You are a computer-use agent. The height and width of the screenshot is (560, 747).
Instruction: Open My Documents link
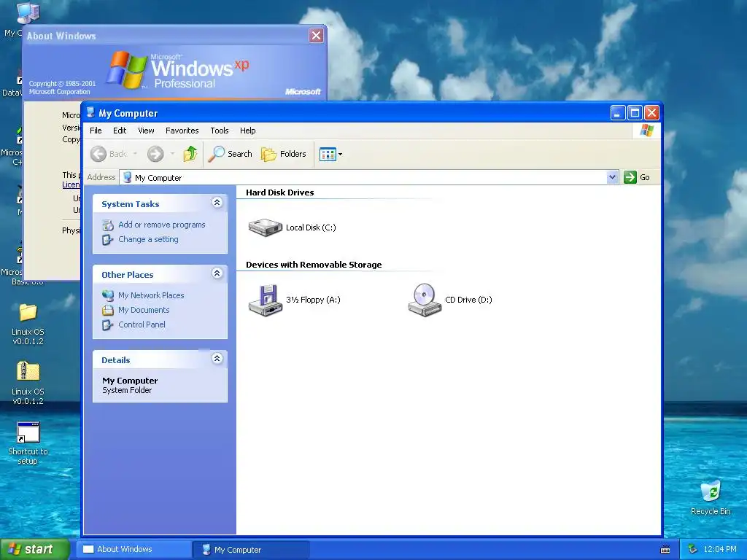(144, 310)
